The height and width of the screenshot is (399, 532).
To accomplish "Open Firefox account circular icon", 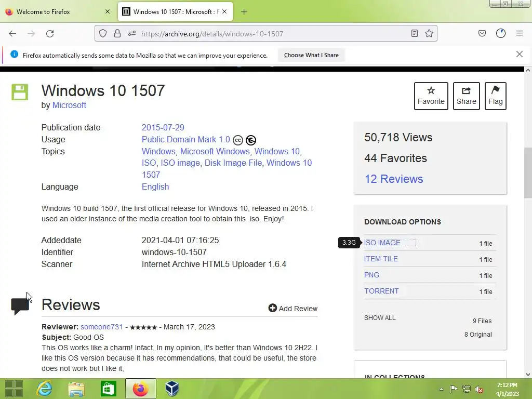I will pos(501,33).
